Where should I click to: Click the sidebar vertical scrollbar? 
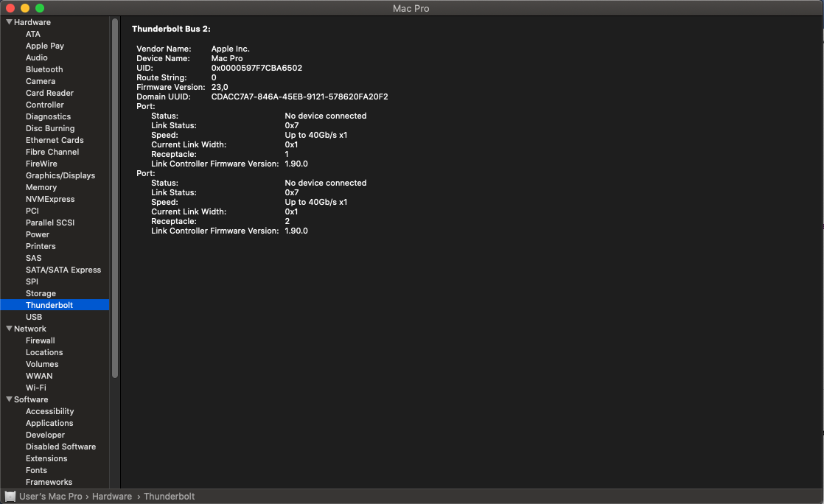click(115, 197)
